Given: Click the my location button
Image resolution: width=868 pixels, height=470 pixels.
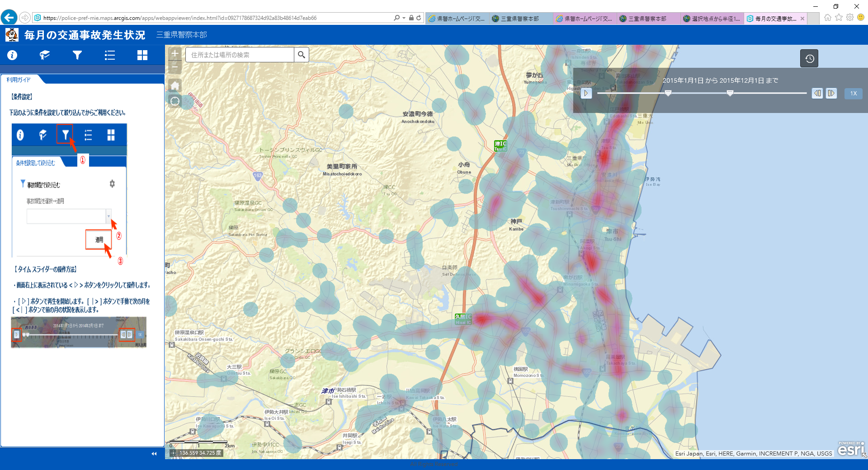Looking at the screenshot, I should click(x=175, y=101).
